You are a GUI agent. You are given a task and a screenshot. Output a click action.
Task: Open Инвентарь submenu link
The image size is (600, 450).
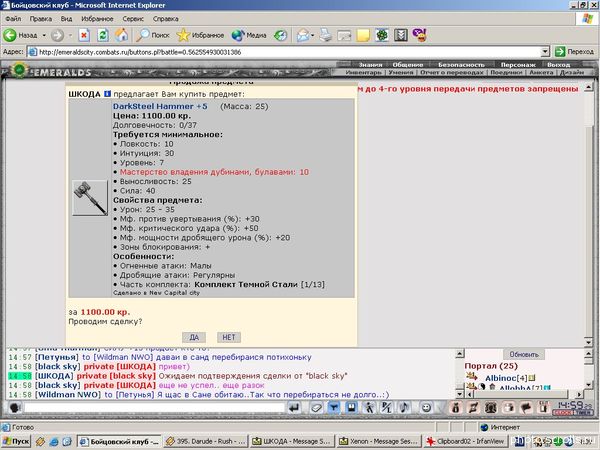(363, 72)
